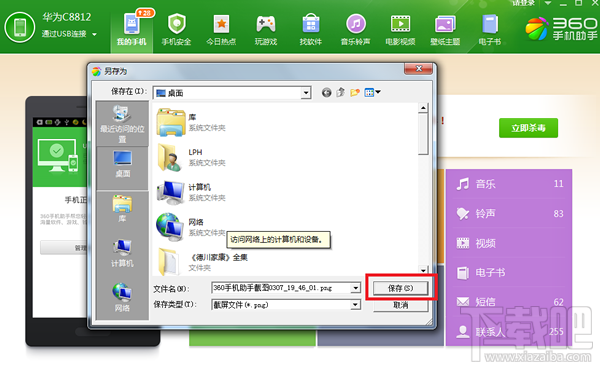Open 音乐 category in purple panel
Image resolution: width=600 pixels, height=367 pixels.
509,184
